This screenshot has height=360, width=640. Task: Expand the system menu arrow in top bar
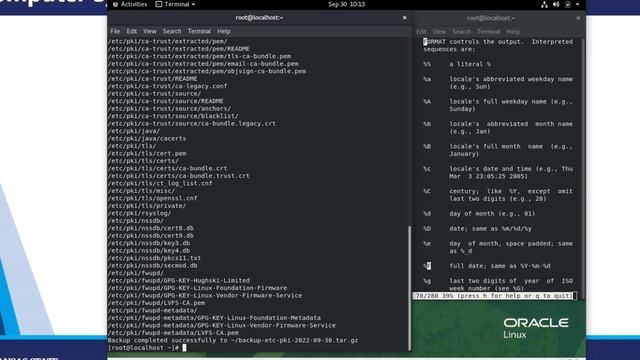pyautogui.click(x=577, y=4)
